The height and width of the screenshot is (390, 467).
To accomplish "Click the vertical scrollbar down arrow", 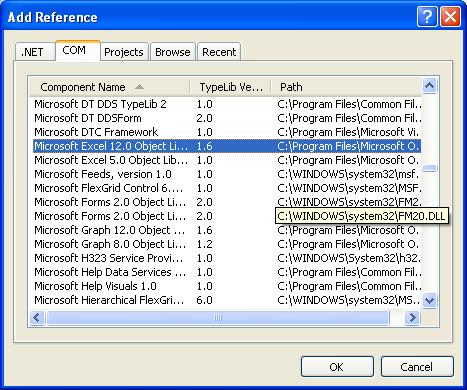I will 429,301.
